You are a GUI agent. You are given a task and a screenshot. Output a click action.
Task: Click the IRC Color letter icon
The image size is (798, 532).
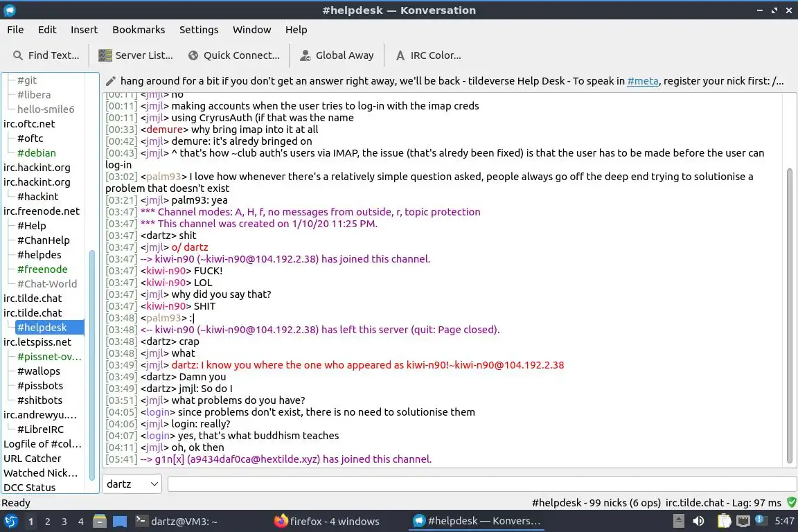click(x=400, y=55)
